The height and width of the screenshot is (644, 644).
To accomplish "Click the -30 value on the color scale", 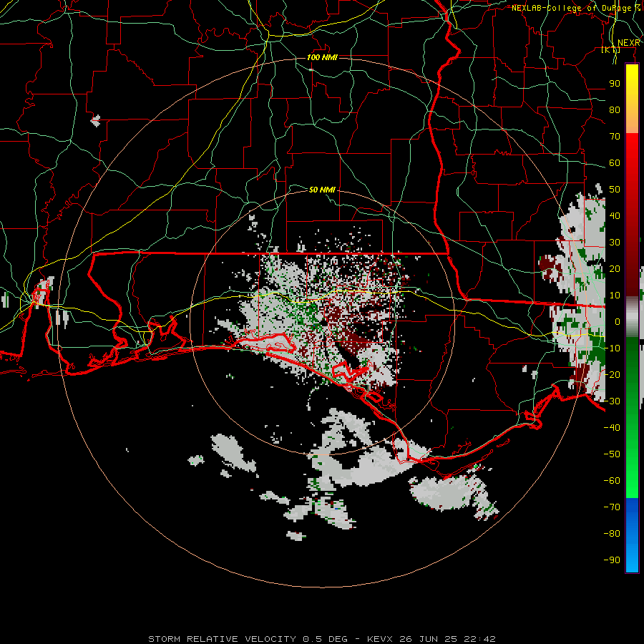I will (612, 401).
